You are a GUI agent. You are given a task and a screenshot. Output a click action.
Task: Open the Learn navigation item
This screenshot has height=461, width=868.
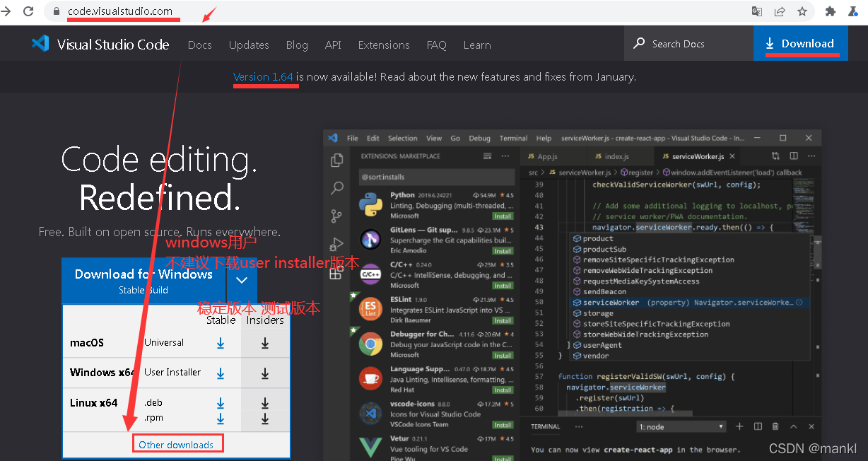477,45
